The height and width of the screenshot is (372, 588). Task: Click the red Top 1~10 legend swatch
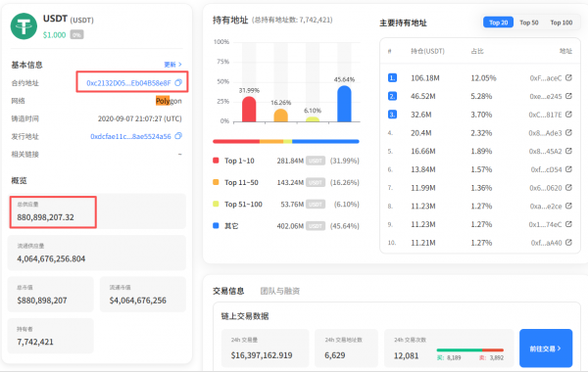[216, 161]
